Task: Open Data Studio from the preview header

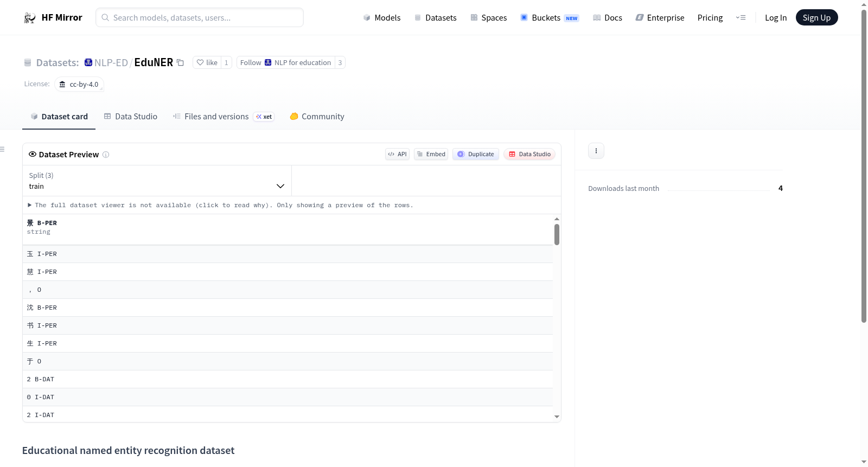Action: tap(529, 155)
